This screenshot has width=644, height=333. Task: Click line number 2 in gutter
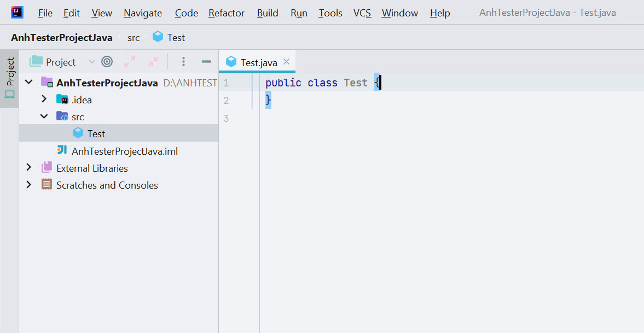226,101
